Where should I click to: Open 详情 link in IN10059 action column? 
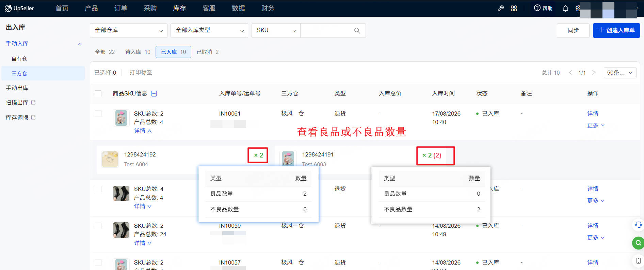coord(593,226)
